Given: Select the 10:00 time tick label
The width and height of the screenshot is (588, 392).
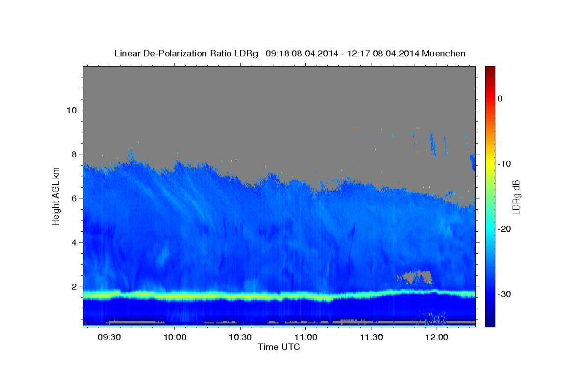Looking at the screenshot, I should click(175, 338).
